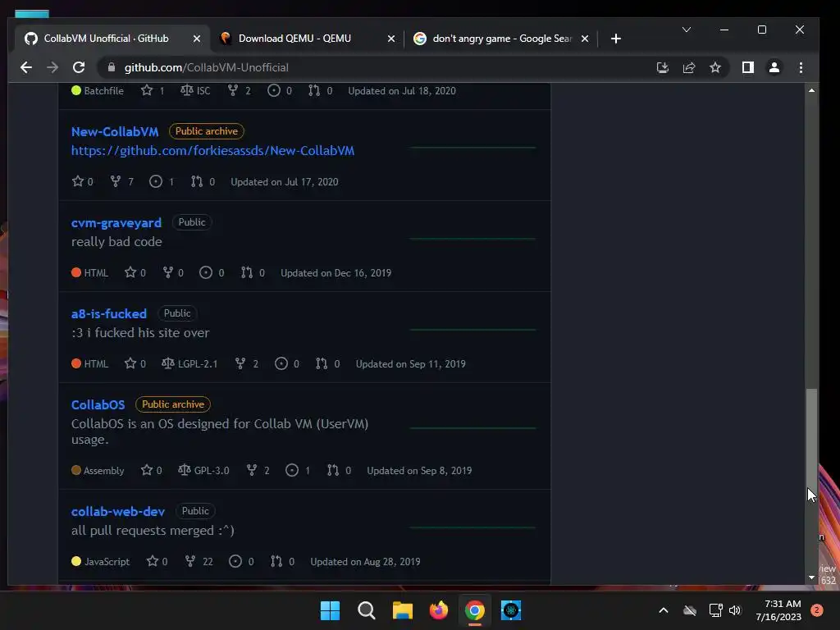Open the volume control in system tray

[735, 610]
